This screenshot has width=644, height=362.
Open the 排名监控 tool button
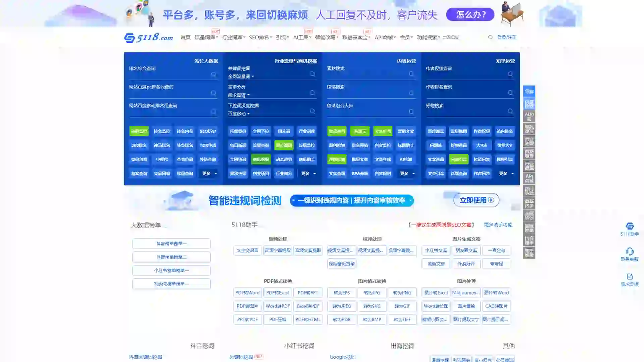(162, 131)
